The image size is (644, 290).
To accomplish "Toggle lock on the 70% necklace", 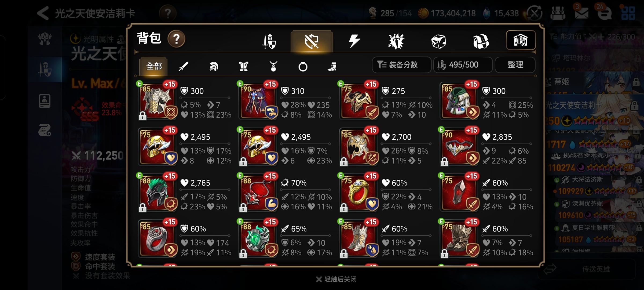I will (x=243, y=208).
